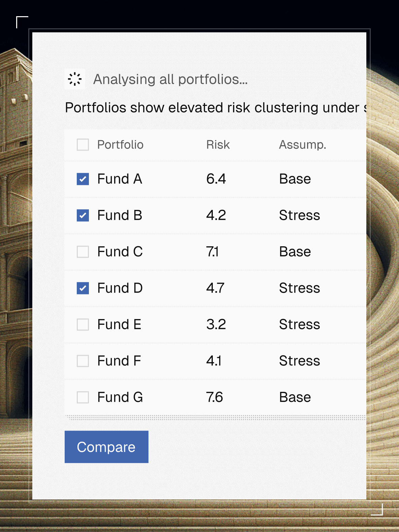Viewport: 399px width, 532px height.
Task: Click Fund B's Stress assumption cell
Action: [x=299, y=215]
